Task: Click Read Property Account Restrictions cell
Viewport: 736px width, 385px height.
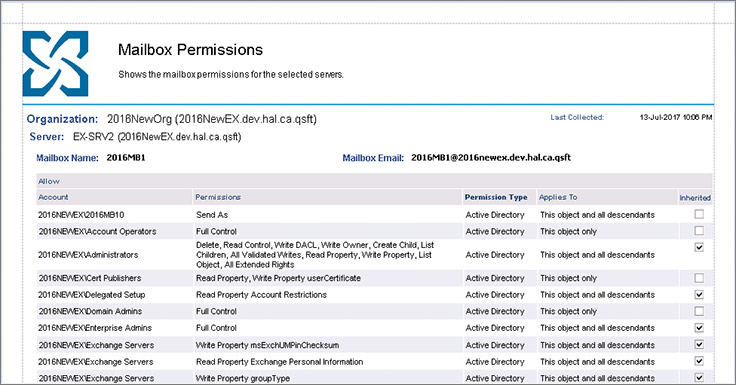Action: tap(261, 295)
